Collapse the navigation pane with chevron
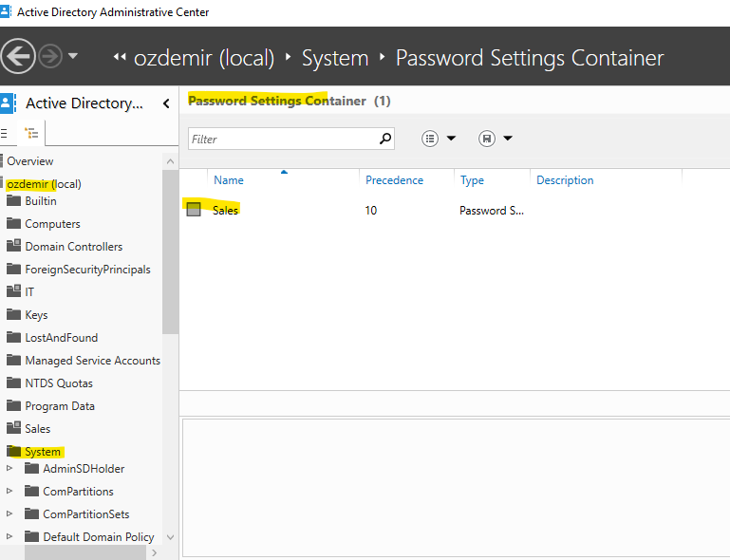The height and width of the screenshot is (560, 730). pos(166,103)
